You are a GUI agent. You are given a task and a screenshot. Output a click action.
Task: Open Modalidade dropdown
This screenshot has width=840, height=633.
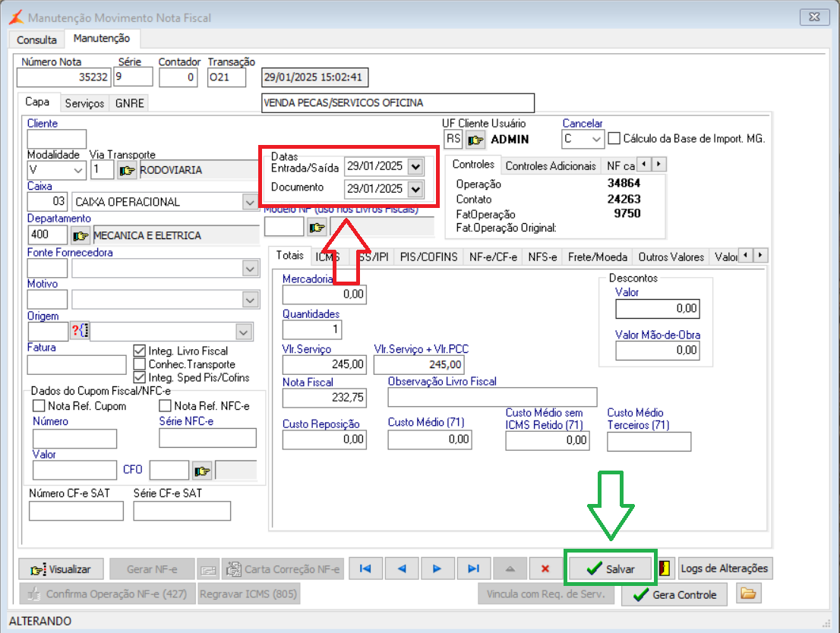78,171
